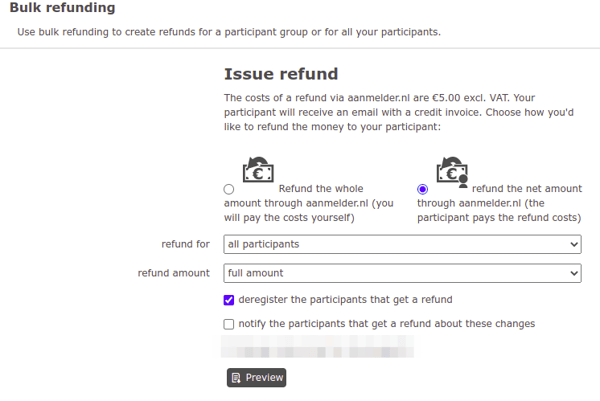Click the 'refund amount' field label

[174, 273]
